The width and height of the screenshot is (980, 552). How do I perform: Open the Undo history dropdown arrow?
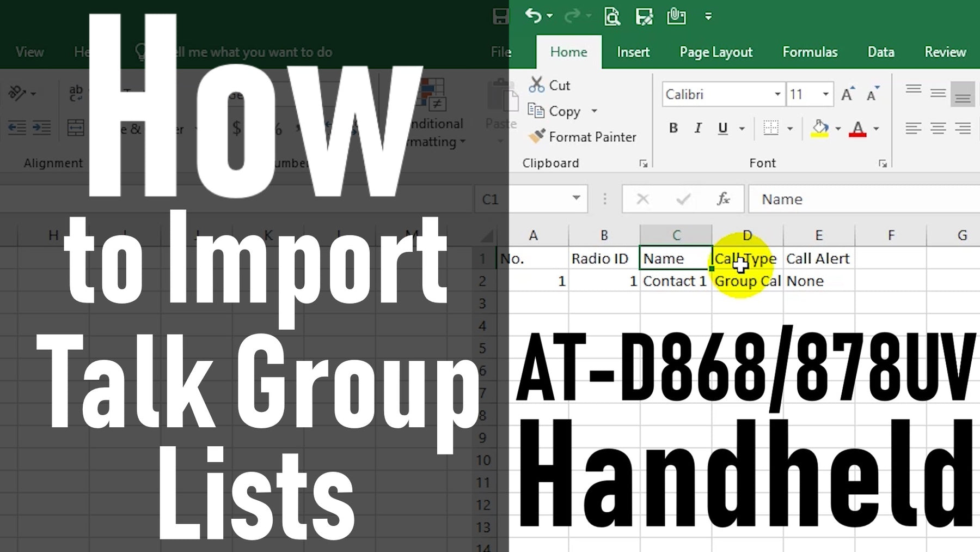[549, 16]
